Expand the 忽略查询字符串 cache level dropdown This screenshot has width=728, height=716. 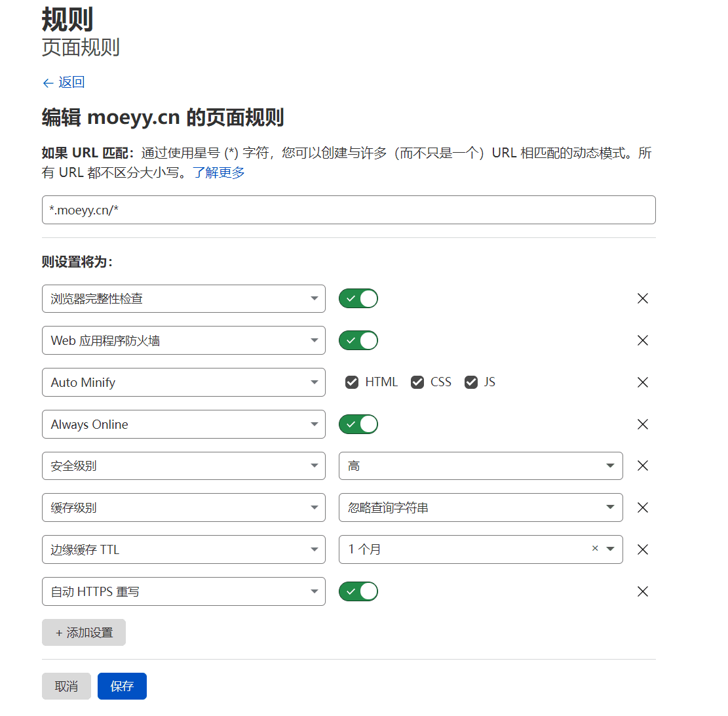click(x=480, y=507)
